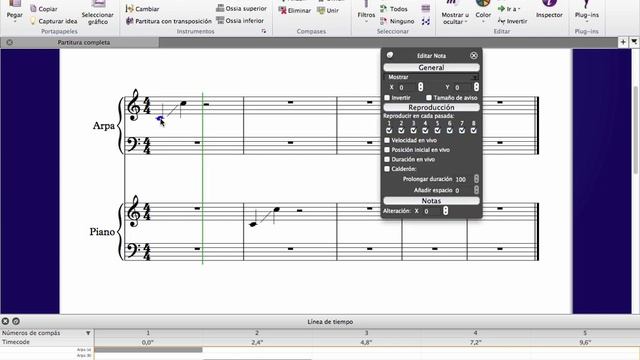Viewport: 640px width, 360px height.
Task: Click Seleccionar gráfico tool
Action: [98, 12]
